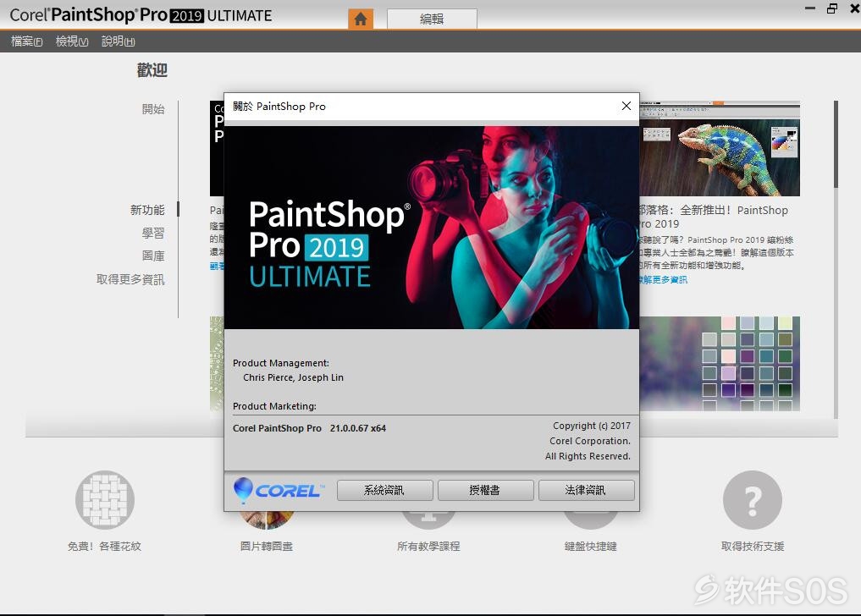The width and height of the screenshot is (861, 616).
Task: Open the 檔案 menu
Action: [26, 41]
